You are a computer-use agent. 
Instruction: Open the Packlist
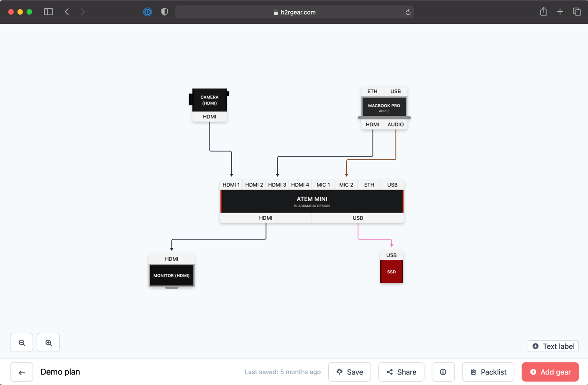[x=488, y=372]
